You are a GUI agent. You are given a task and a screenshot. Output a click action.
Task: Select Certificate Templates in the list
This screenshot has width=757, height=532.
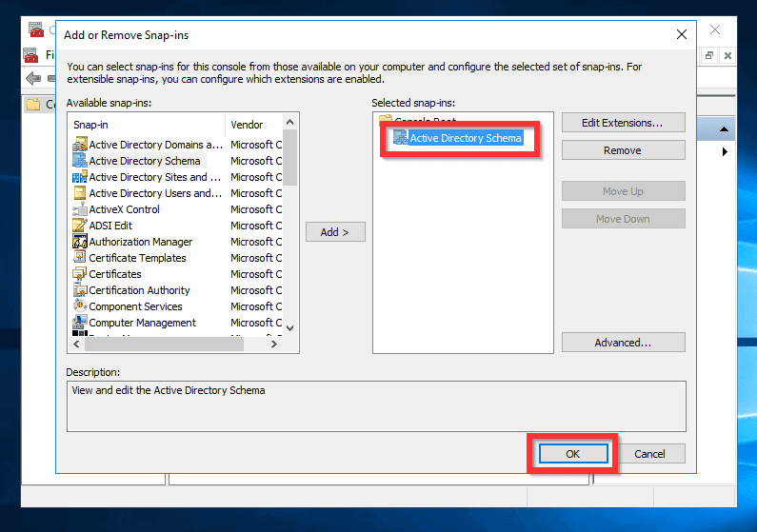click(137, 258)
